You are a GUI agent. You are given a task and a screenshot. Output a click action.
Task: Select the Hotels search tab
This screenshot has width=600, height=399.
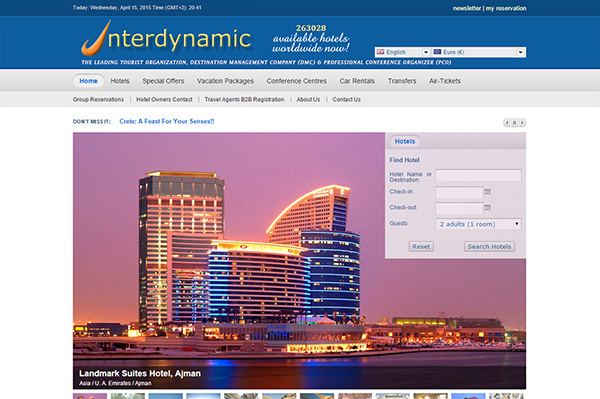coord(405,141)
